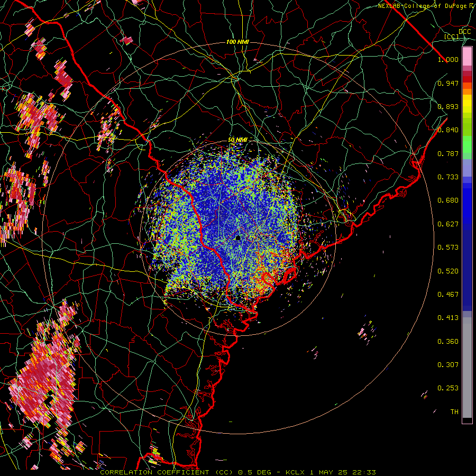Click the "50 NMI" range ring label
The width and height of the screenshot is (476, 476).
coord(237,140)
